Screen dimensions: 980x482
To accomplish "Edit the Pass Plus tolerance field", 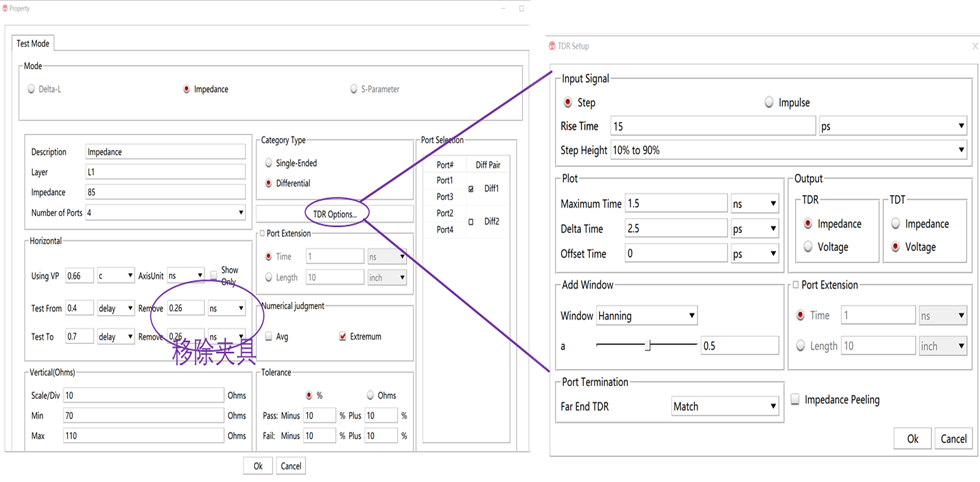I will (x=381, y=416).
